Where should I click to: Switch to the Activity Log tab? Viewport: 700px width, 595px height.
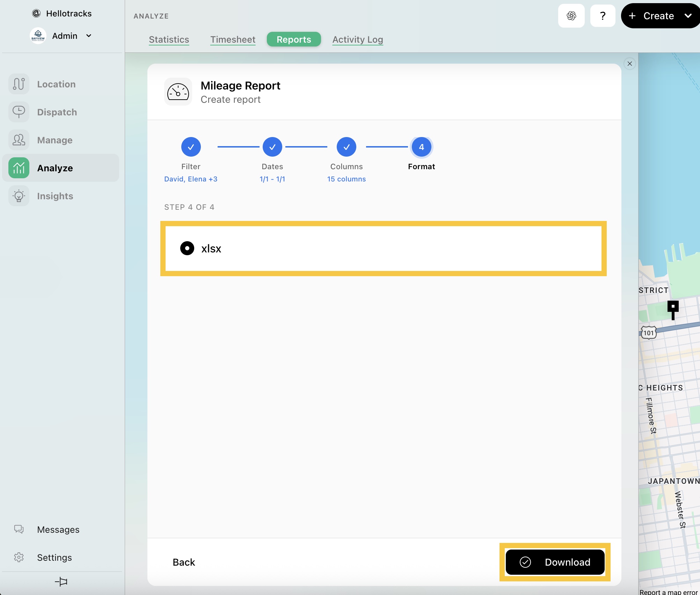tap(357, 40)
